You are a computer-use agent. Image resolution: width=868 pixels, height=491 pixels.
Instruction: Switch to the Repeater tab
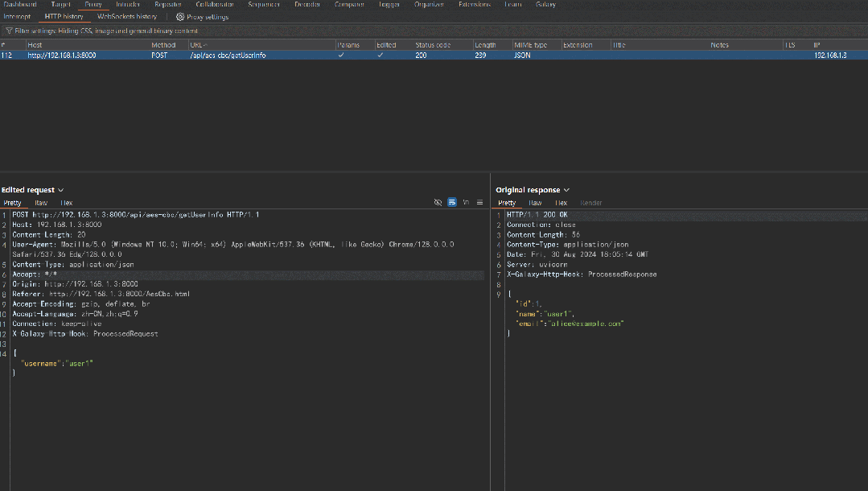point(168,4)
